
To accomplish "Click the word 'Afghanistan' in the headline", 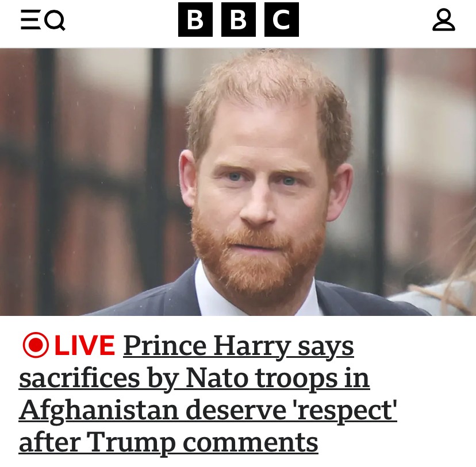I will pos(99,410).
